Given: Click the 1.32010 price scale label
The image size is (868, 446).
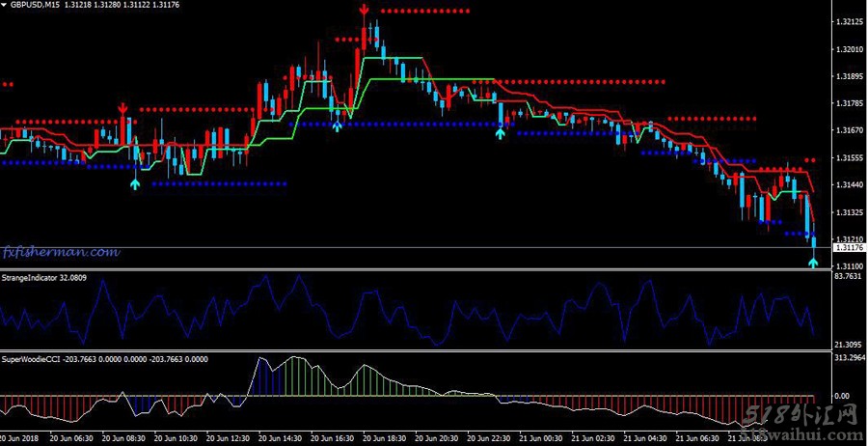Looking at the screenshot, I should pyautogui.click(x=849, y=49).
